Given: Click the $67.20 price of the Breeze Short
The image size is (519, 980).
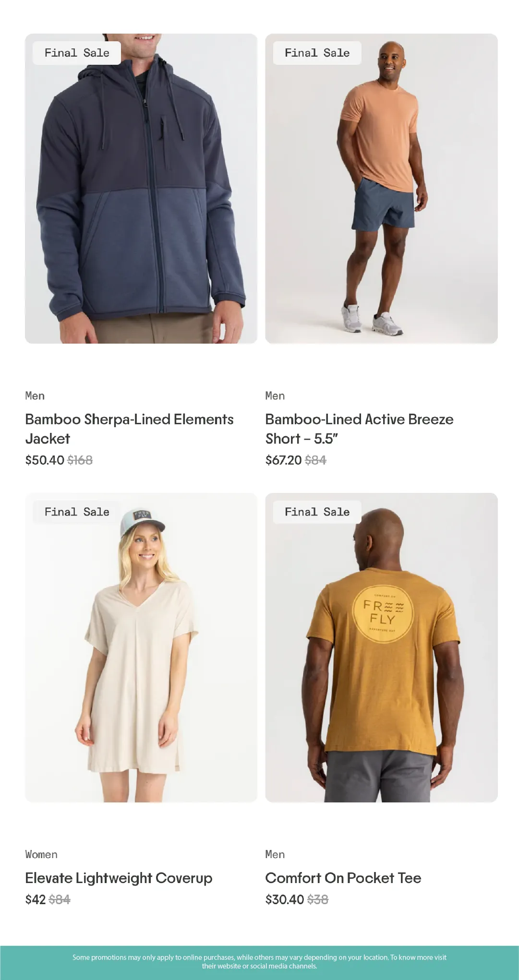Looking at the screenshot, I should 284,460.
